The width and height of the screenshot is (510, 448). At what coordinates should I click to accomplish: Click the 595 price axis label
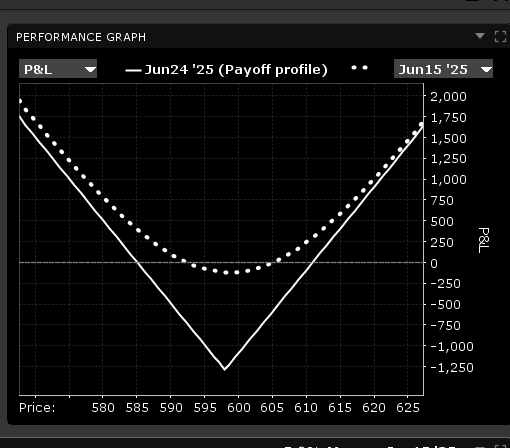point(205,408)
